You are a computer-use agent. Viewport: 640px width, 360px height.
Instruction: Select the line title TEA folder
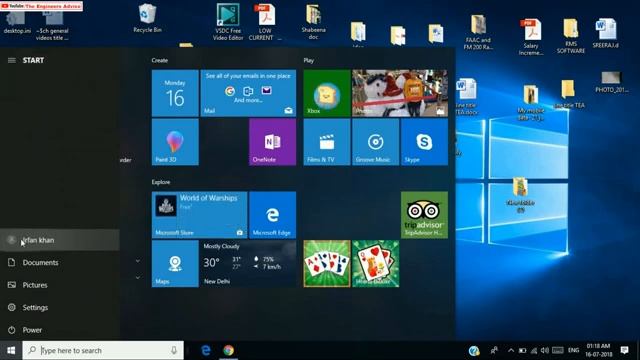(569, 93)
